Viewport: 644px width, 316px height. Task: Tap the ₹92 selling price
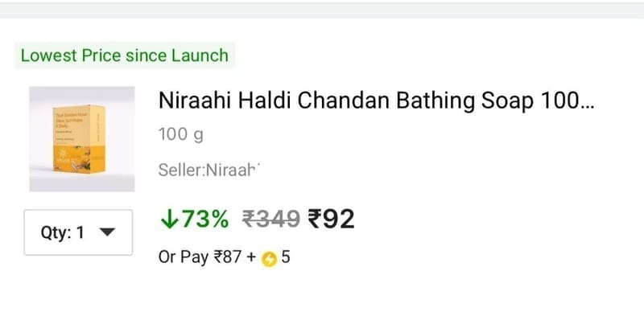click(331, 220)
